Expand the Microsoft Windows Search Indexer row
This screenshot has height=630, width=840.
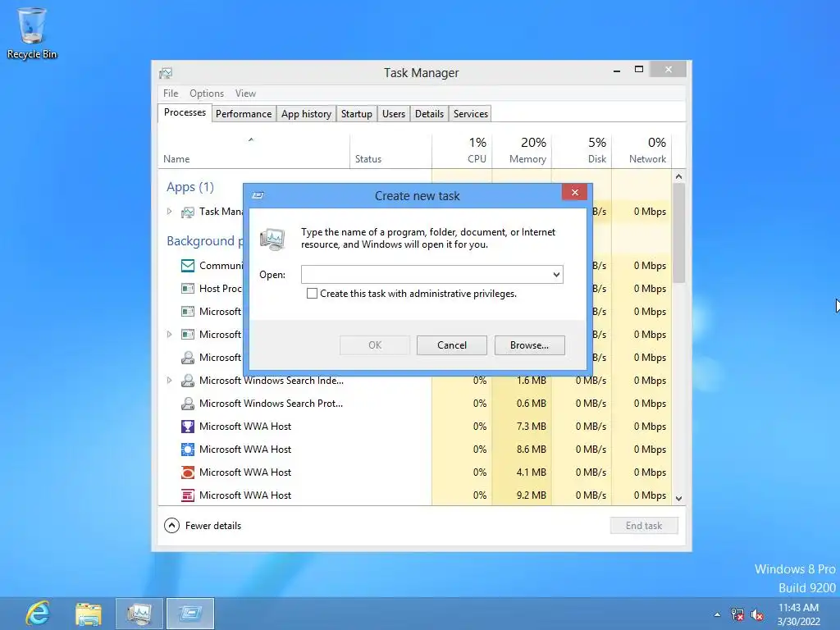point(169,381)
